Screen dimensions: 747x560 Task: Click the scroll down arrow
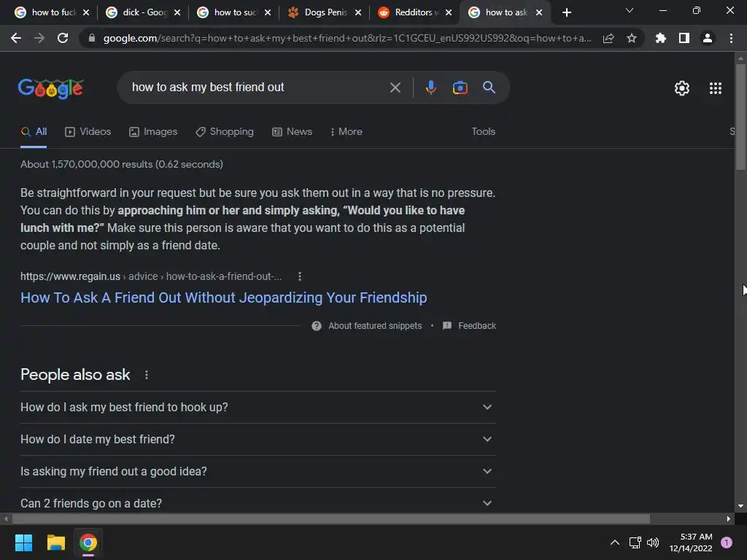740,506
